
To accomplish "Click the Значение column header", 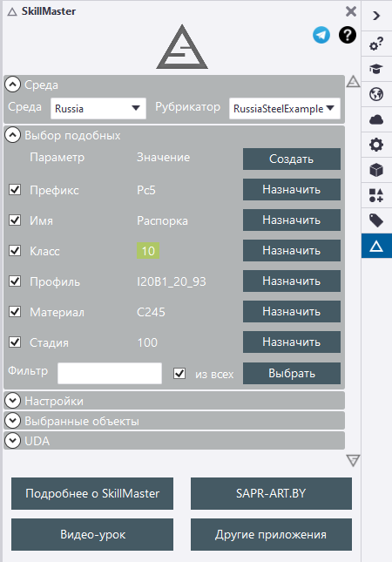I will pyautogui.click(x=164, y=158).
